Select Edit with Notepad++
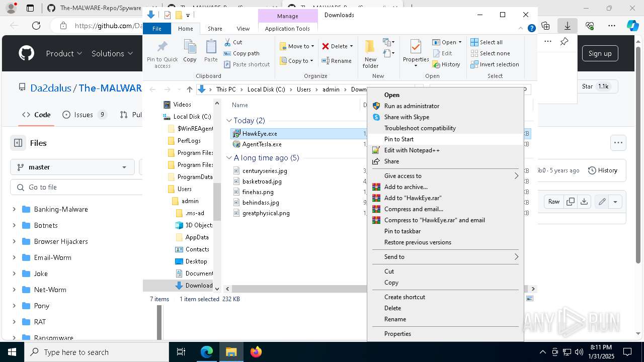The width and height of the screenshot is (644, 362). coord(445,150)
